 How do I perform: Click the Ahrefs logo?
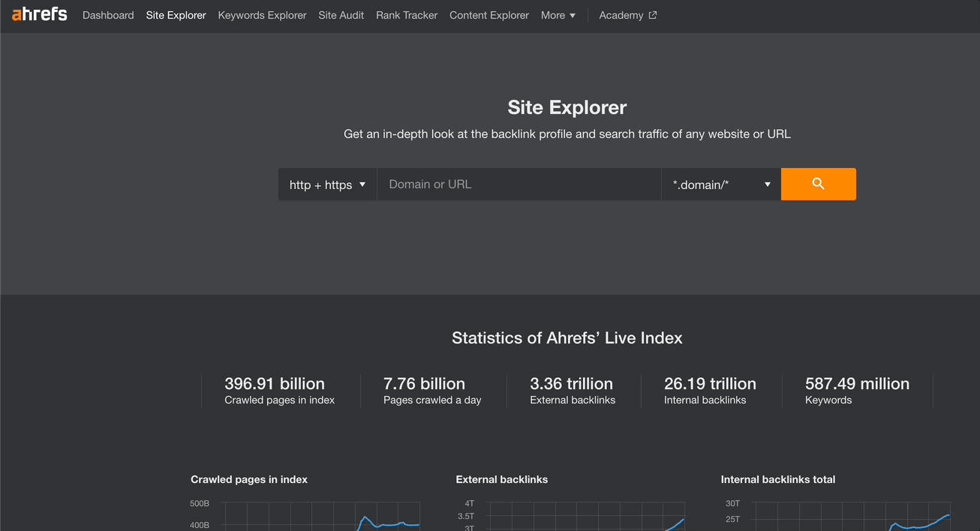coord(40,14)
